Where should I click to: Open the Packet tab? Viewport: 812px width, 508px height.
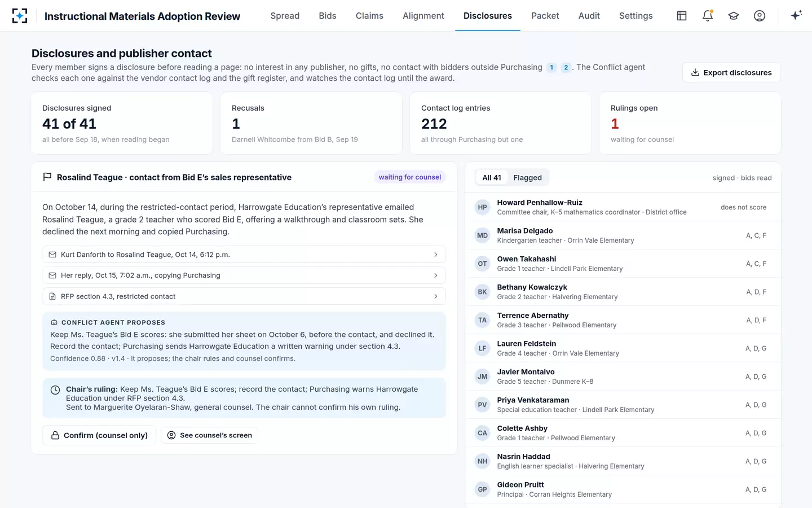coord(545,16)
